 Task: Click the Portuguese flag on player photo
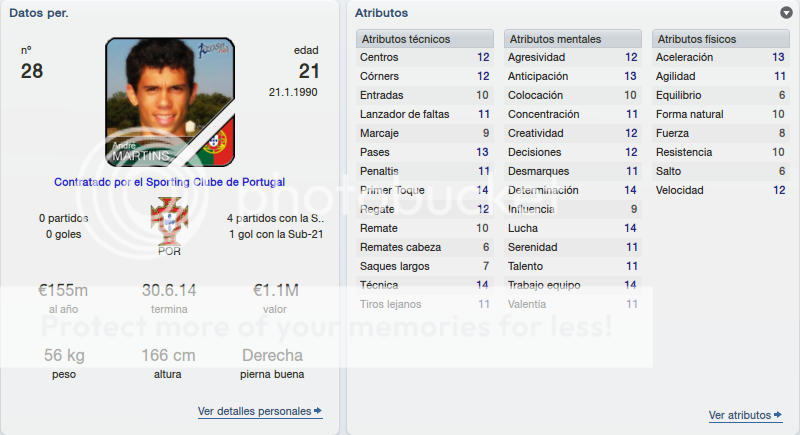coord(218,144)
